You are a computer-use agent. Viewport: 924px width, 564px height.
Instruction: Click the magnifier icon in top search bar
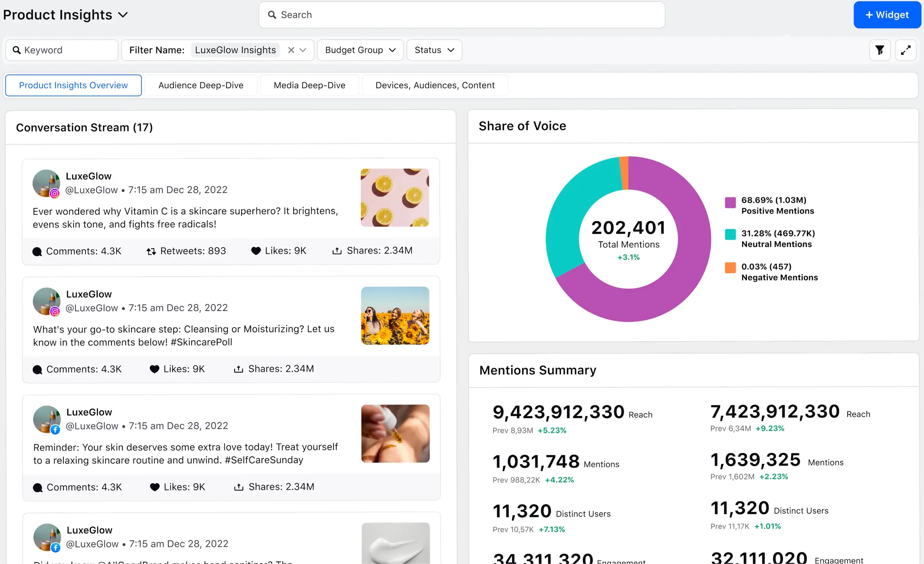[272, 15]
